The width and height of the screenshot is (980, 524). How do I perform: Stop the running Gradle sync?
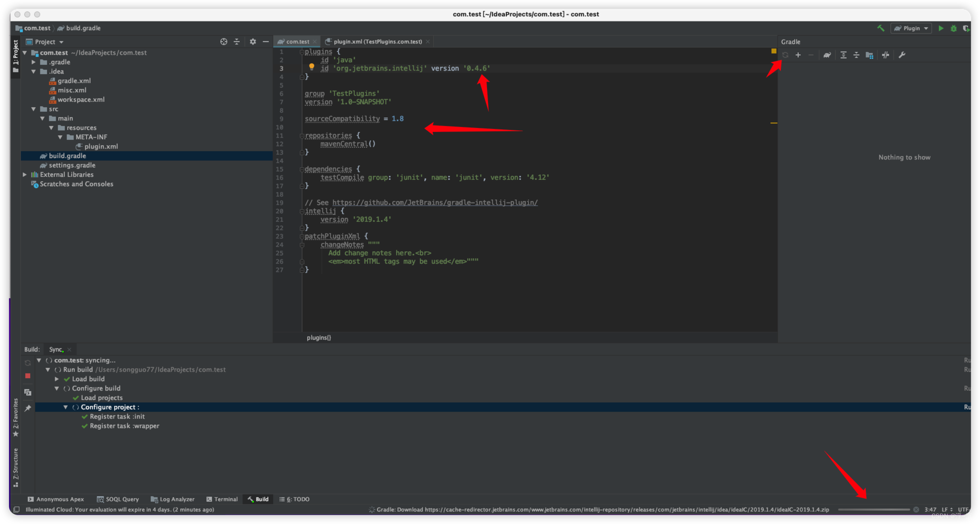(28, 376)
